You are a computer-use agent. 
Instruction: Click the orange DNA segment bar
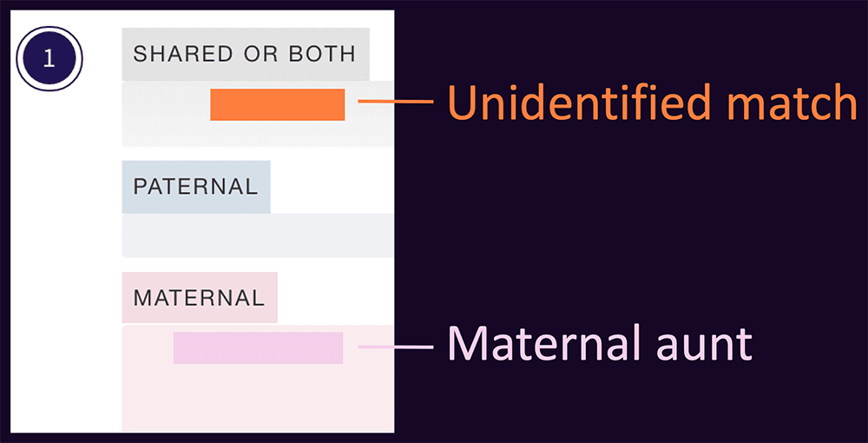278,104
